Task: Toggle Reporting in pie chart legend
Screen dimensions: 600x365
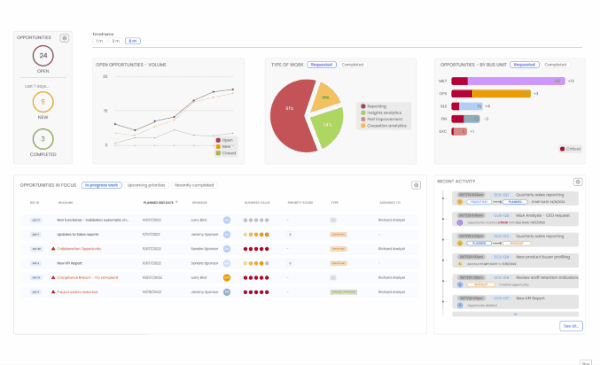Action: (x=374, y=106)
